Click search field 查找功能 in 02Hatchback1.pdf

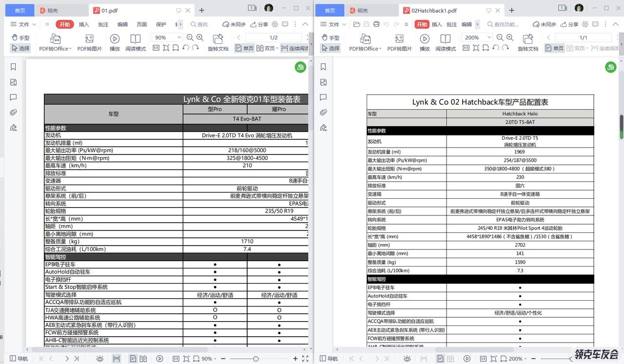[504, 24]
